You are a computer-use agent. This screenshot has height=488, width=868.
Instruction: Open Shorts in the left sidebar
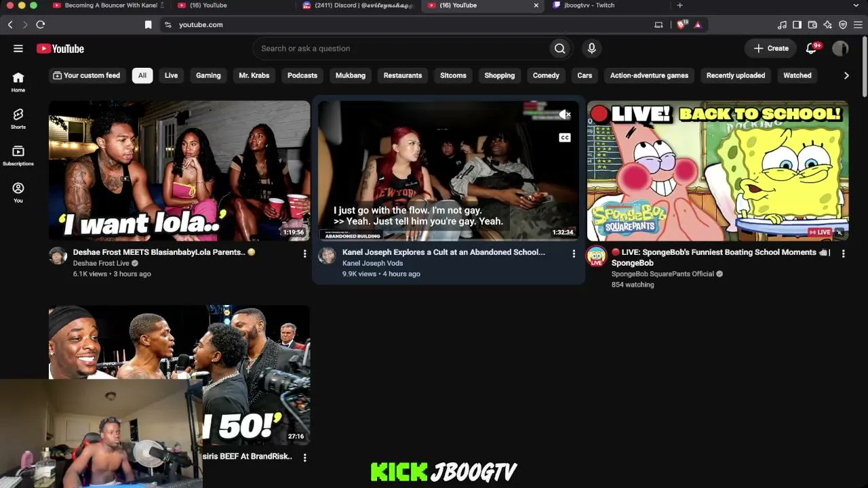(x=18, y=119)
